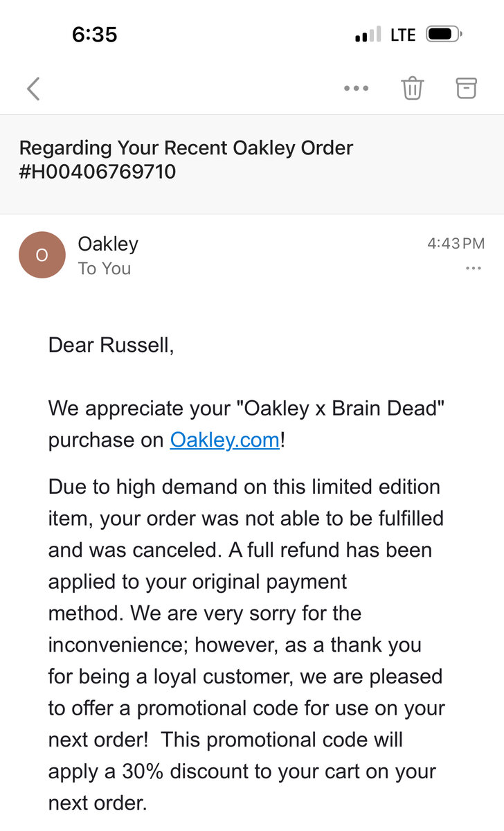The width and height of the screenshot is (504, 831).
Task: Open the Oakley.com link
Action: point(225,440)
